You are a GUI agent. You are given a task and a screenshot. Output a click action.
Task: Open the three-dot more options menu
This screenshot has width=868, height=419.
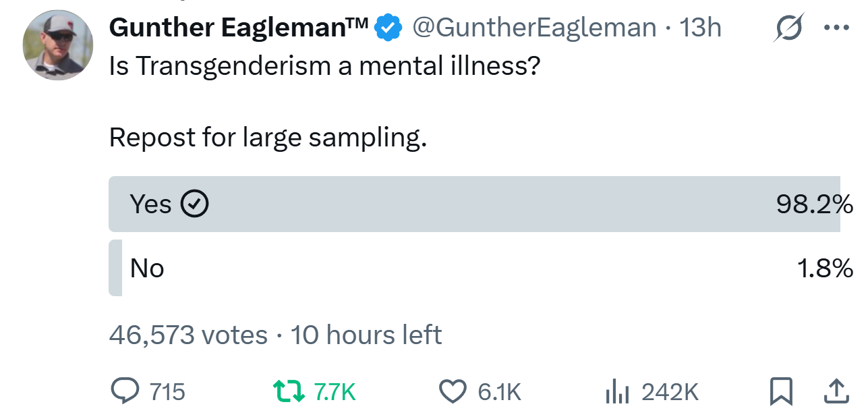point(836,28)
